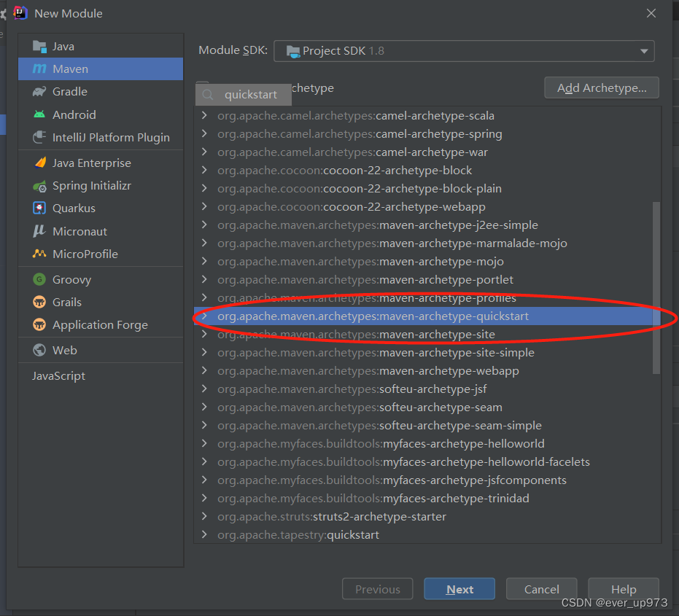679x616 pixels.
Task: Select maven-archetype-marmalade-mojo row
Action: pos(427,243)
